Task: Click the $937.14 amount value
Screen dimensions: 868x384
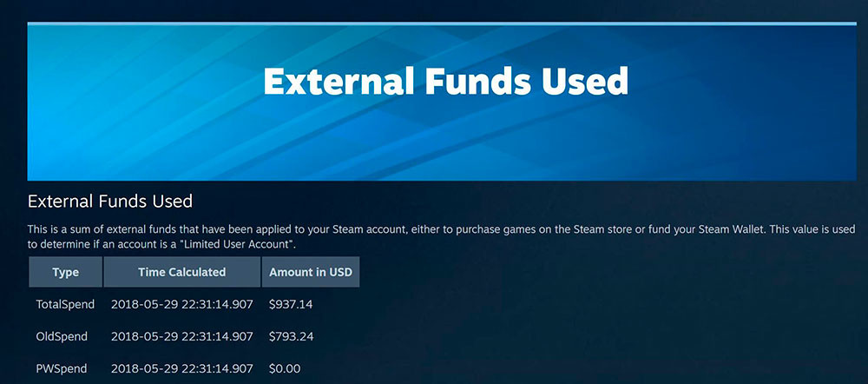Action: pos(291,304)
